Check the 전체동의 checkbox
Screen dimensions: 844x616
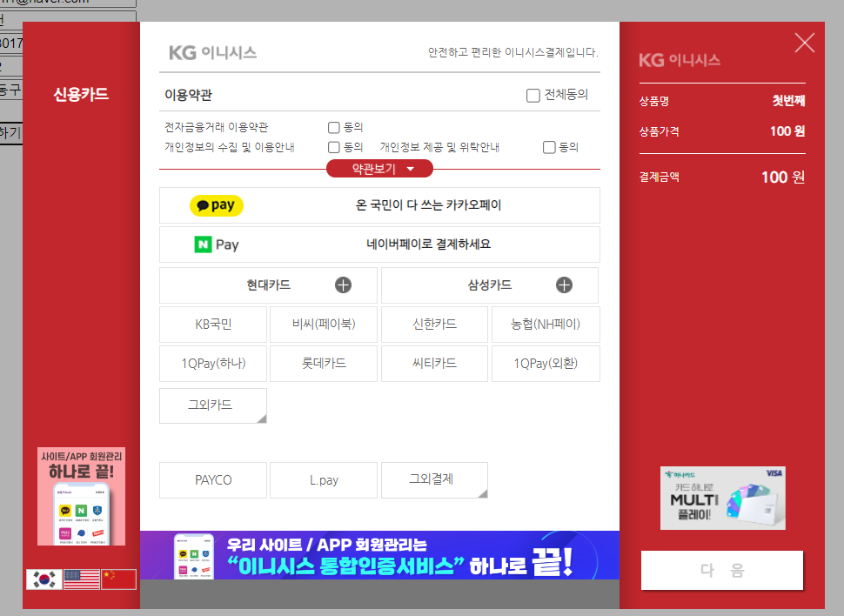tap(533, 96)
